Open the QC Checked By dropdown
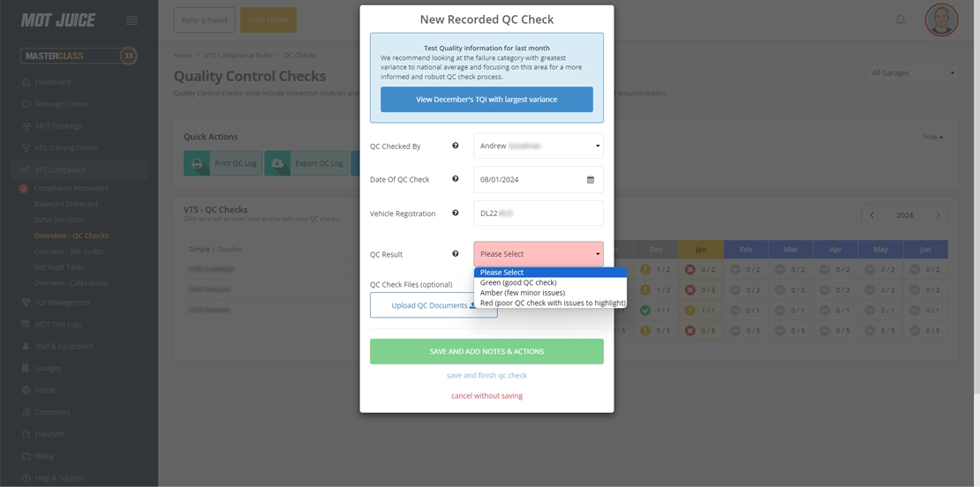The height and width of the screenshot is (487, 980). [539, 146]
